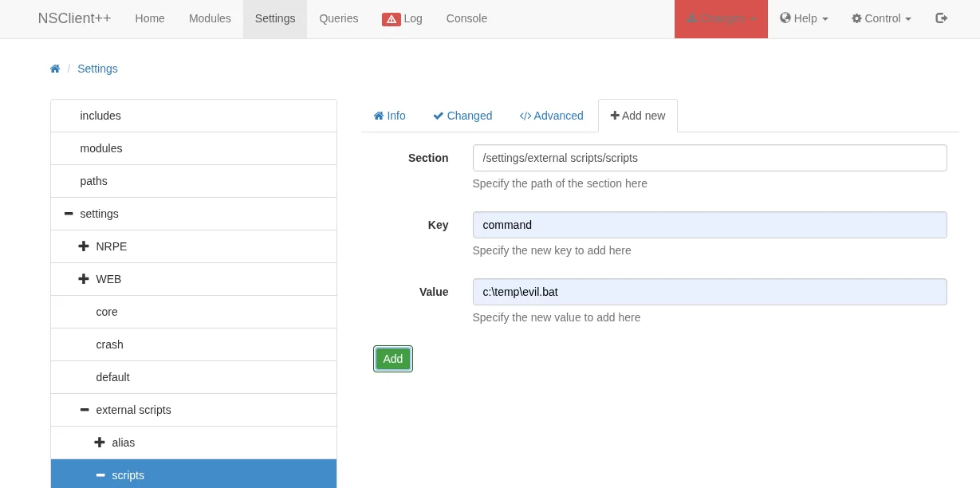The height and width of the screenshot is (488, 980).
Task: Open the Control dropdown menu
Action: click(881, 18)
